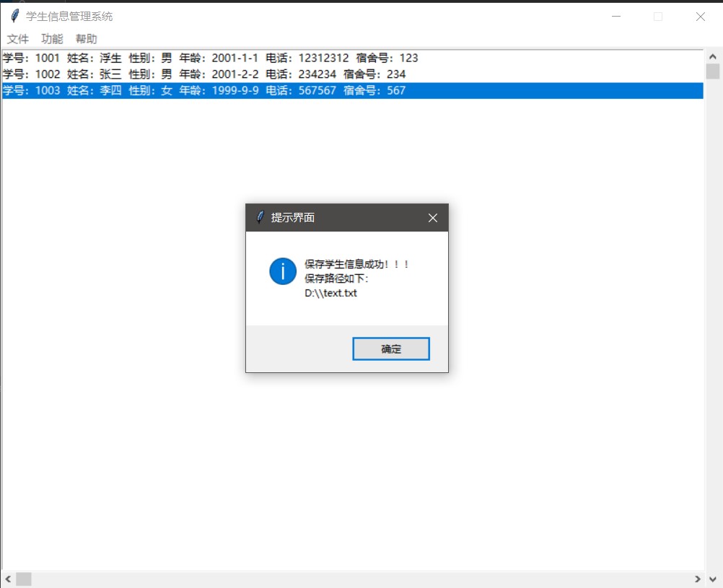This screenshot has height=588, width=723.
Task: Select the student row named 张三
Action: point(353,74)
